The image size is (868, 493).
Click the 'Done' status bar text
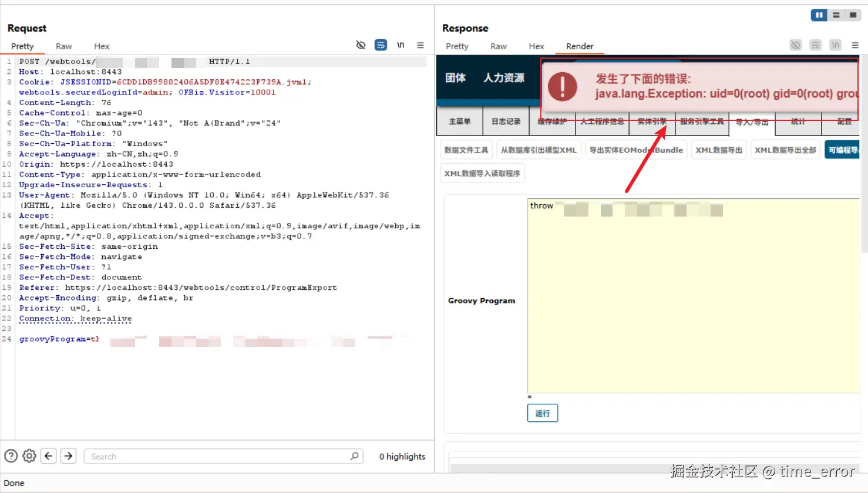pos(14,483)
